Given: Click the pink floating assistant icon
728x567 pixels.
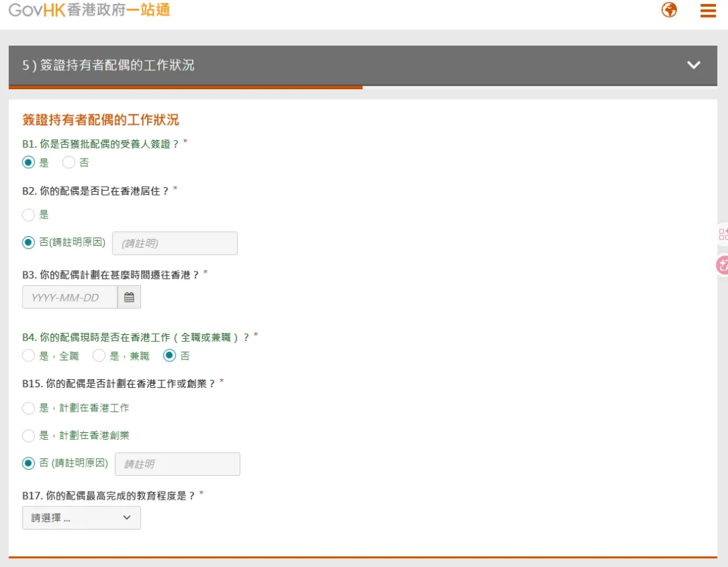Looking at the screenshot, I should coord(722,265).
